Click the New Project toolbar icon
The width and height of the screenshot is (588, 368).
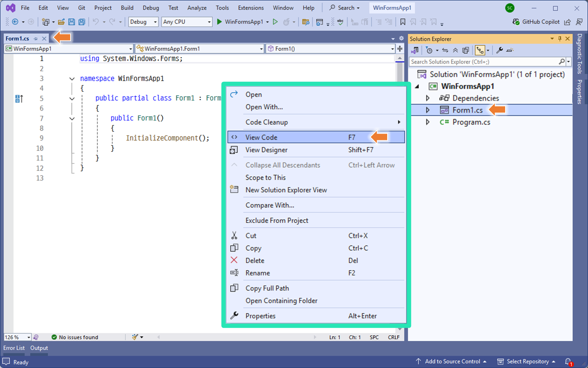pos(46,22)
